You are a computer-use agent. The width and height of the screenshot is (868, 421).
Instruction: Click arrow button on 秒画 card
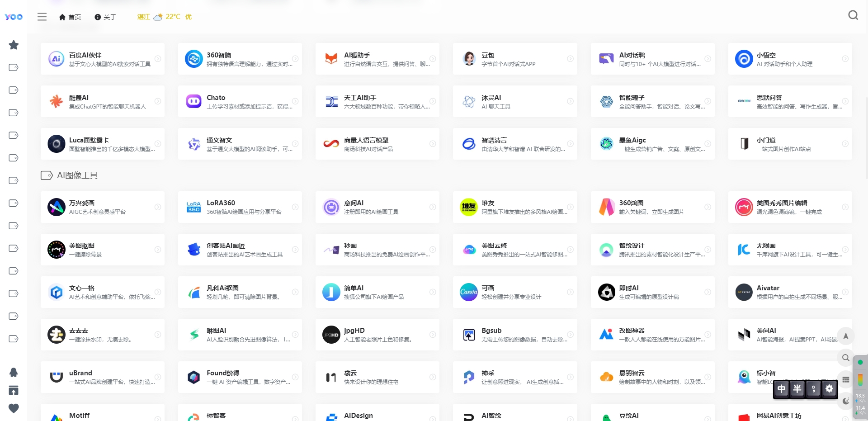[x=433, y=250]
